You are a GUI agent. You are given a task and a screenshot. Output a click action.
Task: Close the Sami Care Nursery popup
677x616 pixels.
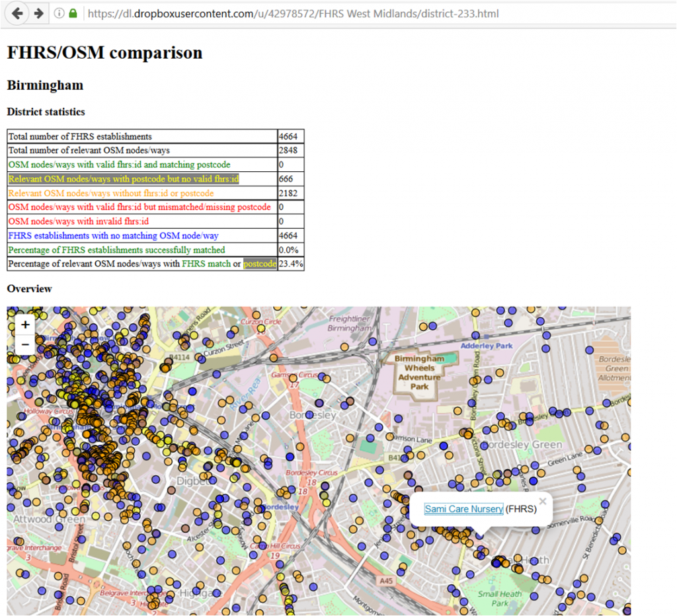coord(543,501)
